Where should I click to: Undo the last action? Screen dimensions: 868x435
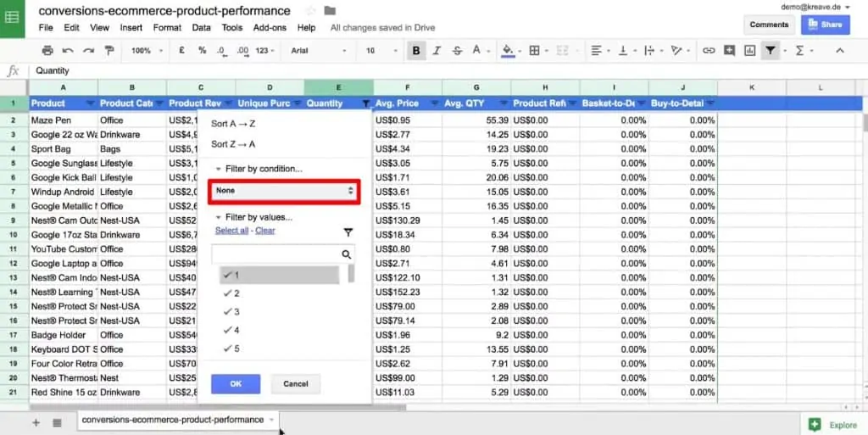68,50
